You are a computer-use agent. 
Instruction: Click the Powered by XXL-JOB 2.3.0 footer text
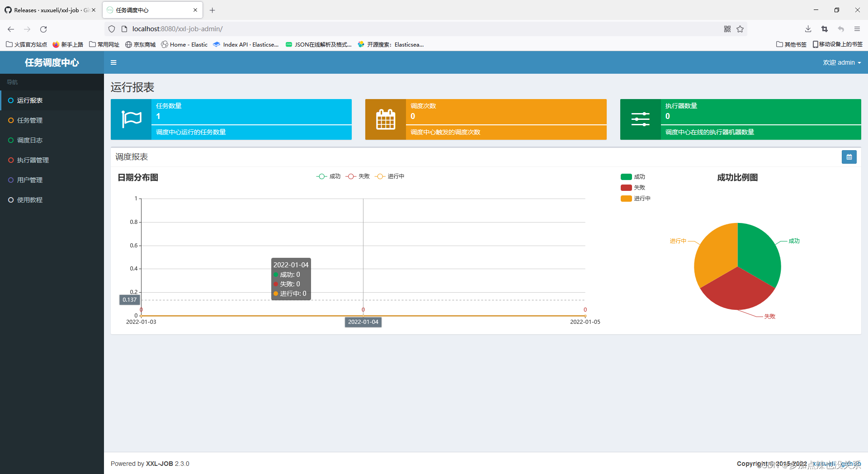click(x=150, y=464)
